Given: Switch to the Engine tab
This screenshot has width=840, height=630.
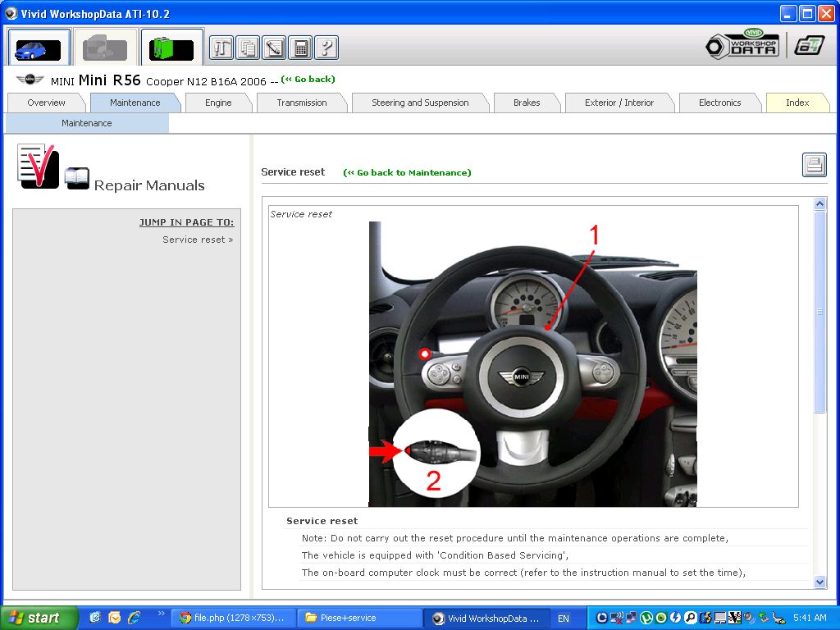Looking at the screenshot, I should click(218, 103).
